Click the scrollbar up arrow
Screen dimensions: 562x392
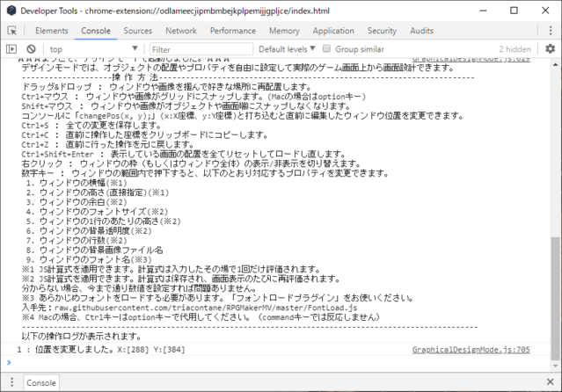[555, 65]
